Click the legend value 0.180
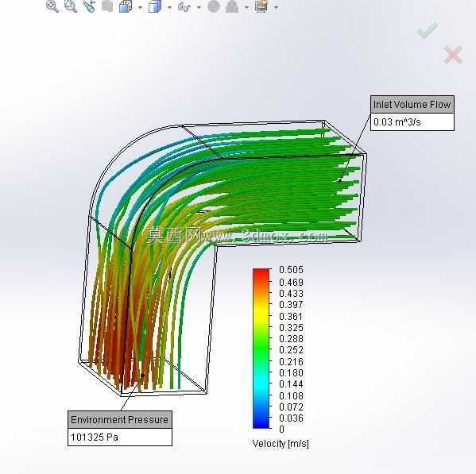This screenshot has width=476, height=474. [291, 373]
